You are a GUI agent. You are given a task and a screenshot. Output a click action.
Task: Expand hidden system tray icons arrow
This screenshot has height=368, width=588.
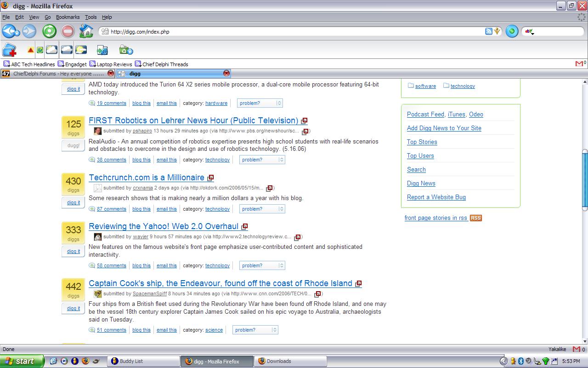(x=504, y=361)
